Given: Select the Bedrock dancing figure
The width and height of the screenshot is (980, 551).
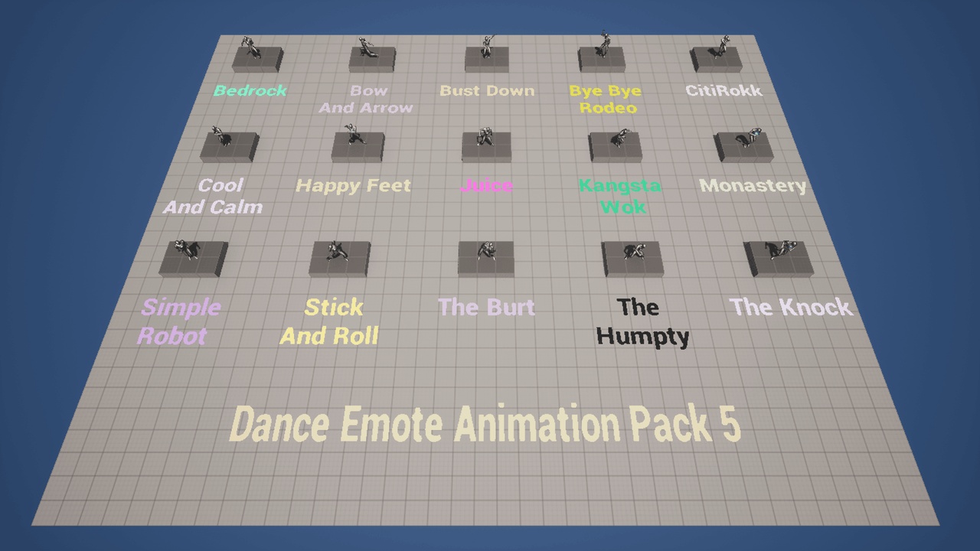Looking at the screenshot, I should [x=250, y=47].
